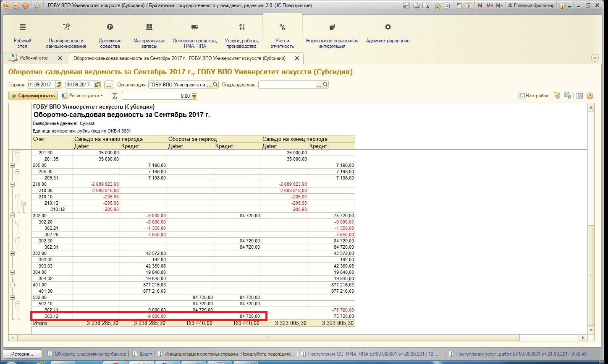Click the start date field 01.09.2017

point(41,85)
